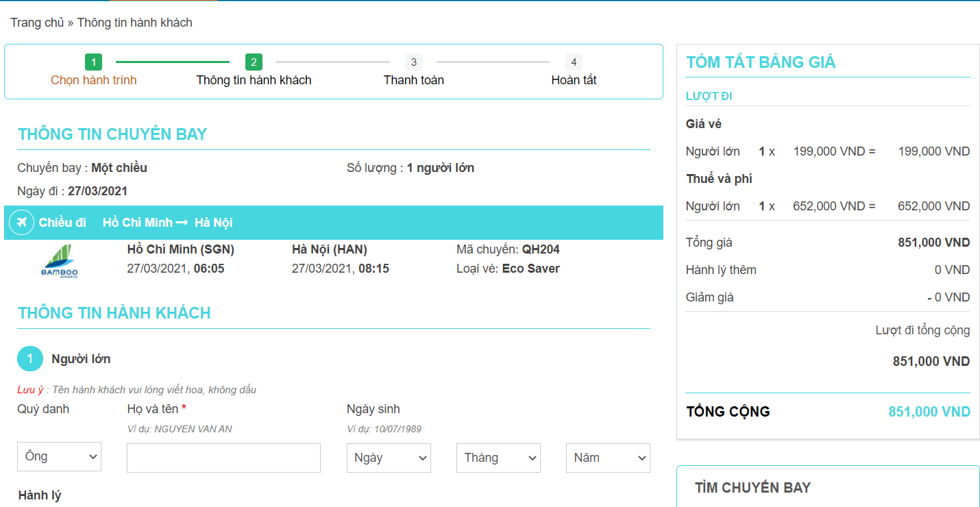The image size is (980, 507).
Task: Click departure time 06:05
Action: [x=209, y=269]
